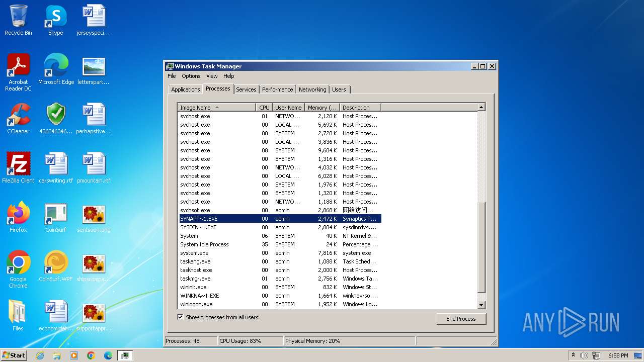644x362 pixels.
Task: Select the system.exe process row
Action: pyautogui.click(x=279, y=253)
